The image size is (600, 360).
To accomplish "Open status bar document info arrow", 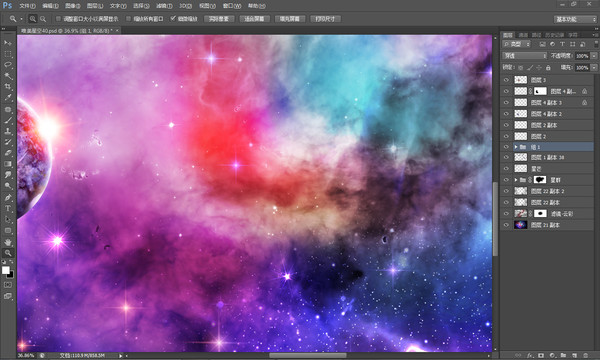I will (120, 356).
